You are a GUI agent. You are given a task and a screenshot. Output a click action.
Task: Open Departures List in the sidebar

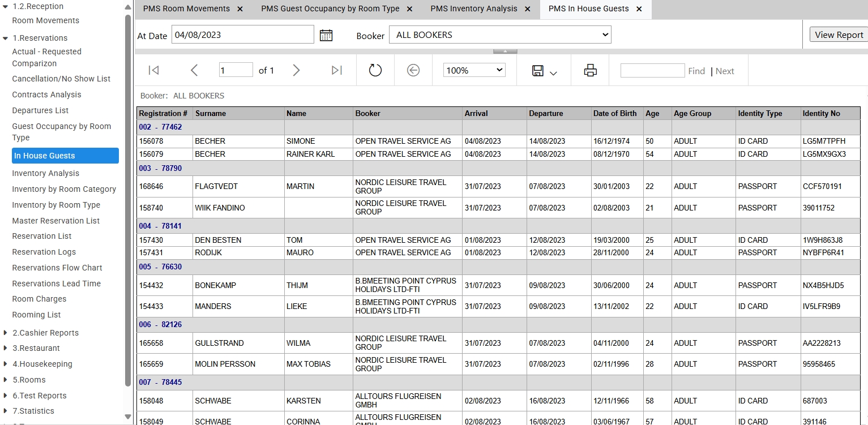click(40, 110)
